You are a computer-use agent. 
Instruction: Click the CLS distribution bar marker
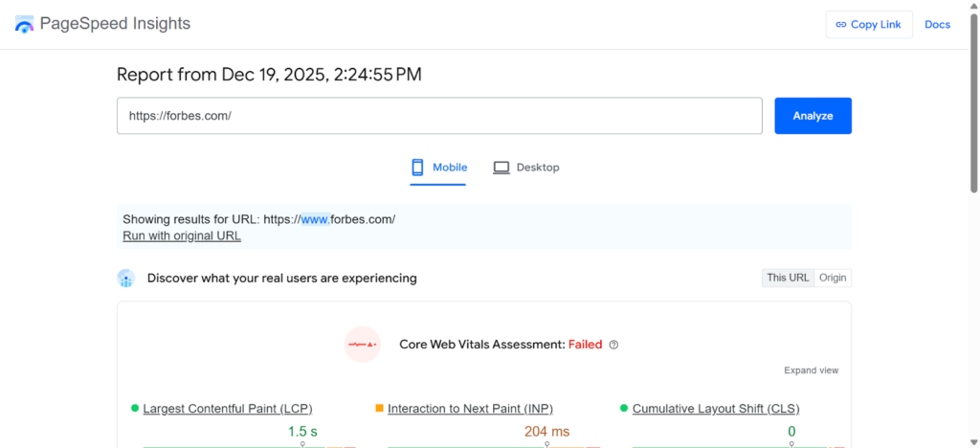click(791, 444)
